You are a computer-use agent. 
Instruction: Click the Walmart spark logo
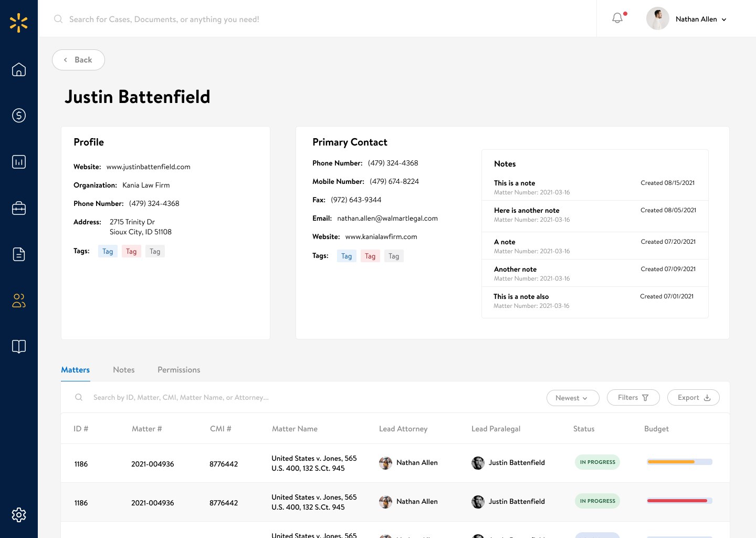19,22
